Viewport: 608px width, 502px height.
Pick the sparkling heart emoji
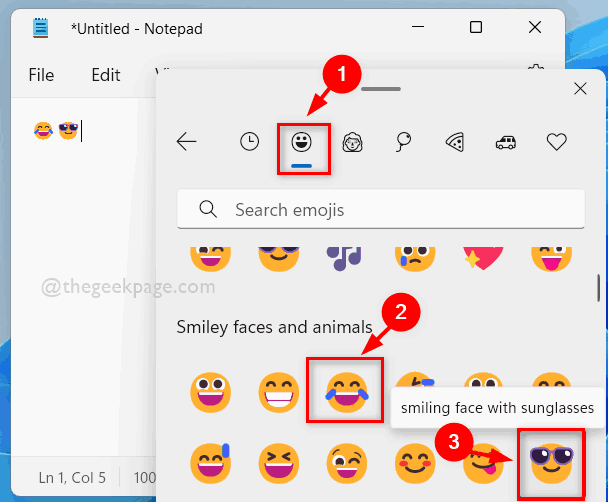point(483,258)
